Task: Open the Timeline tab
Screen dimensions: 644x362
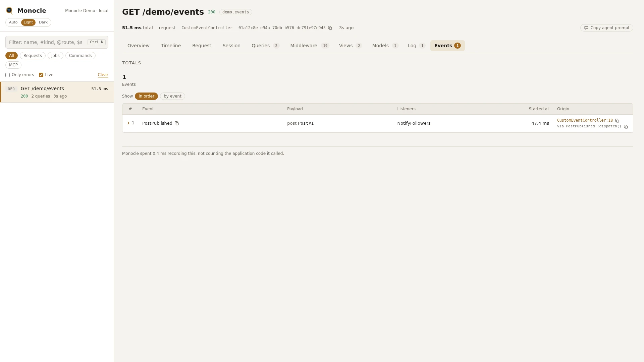Action: (x=171, y=46)
